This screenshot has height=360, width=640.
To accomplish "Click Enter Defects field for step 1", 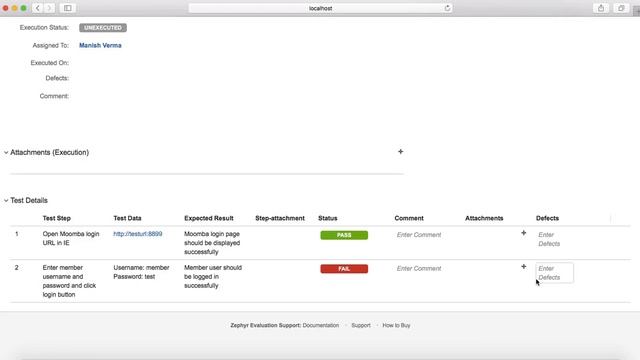I will point(549,239).
